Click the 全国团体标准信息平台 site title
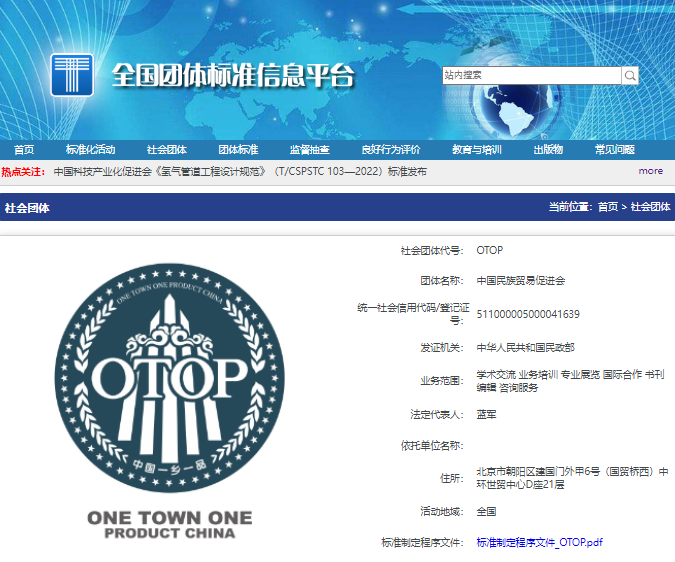This screenshot has width=675, height=562. [x=233, y=76]
